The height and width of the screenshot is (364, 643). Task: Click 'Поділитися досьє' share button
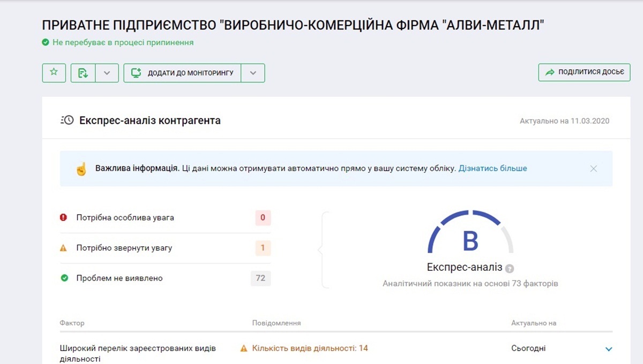click(584, 72)
